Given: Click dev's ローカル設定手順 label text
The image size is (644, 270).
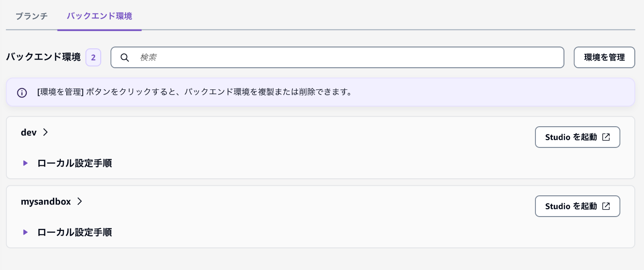Looking at the screenshot, I should [75, 163].
